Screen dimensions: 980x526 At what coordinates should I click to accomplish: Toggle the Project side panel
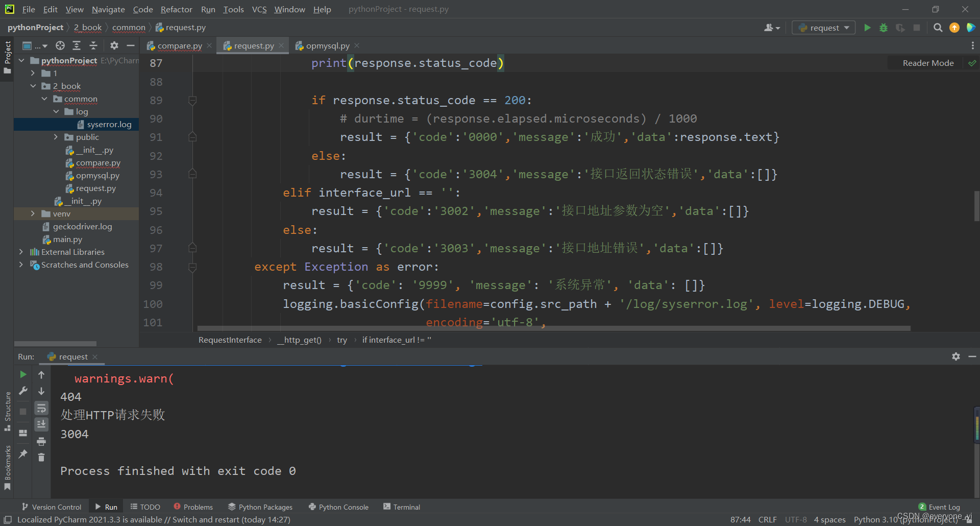[x=7, y=57]
